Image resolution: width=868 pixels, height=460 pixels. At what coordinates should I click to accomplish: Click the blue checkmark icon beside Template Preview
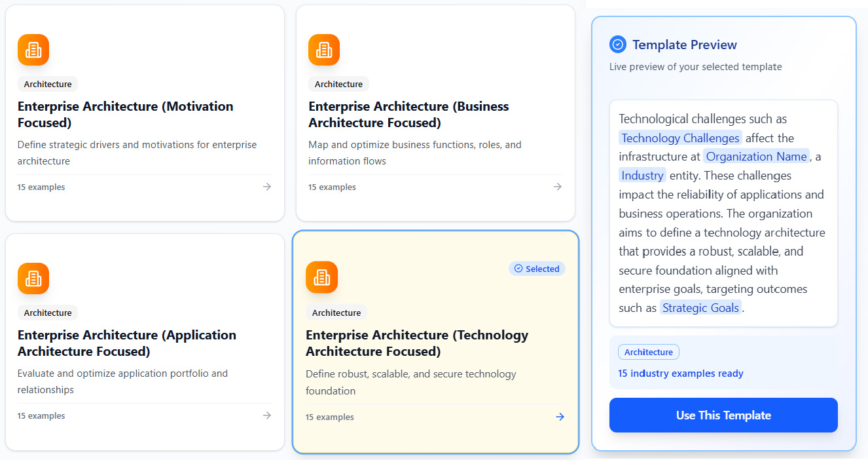(x=617, y=45)
